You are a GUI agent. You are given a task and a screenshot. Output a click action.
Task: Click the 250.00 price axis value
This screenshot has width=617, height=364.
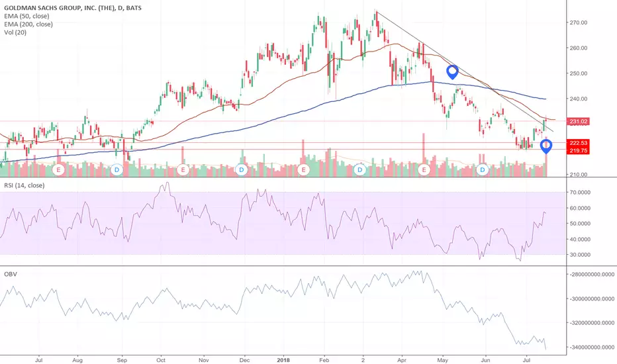tap(579, 73)
